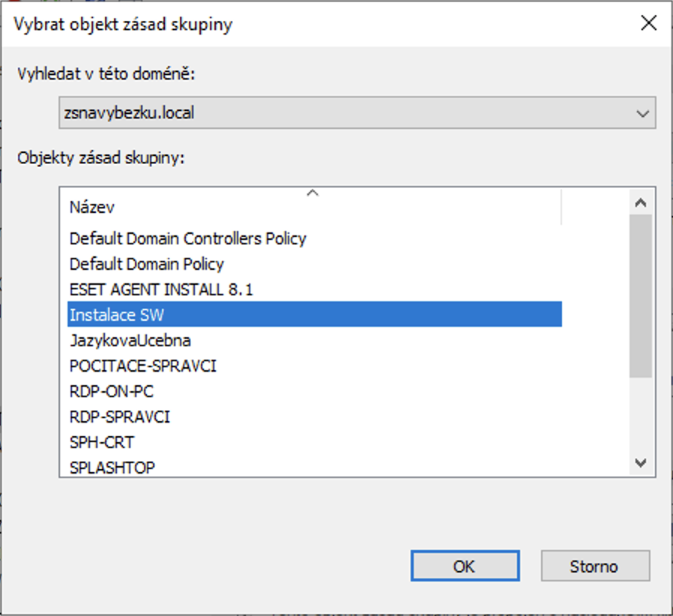
Task: Choose ESET AGENT INSTALL 8.1 policy
Action: 161,289
